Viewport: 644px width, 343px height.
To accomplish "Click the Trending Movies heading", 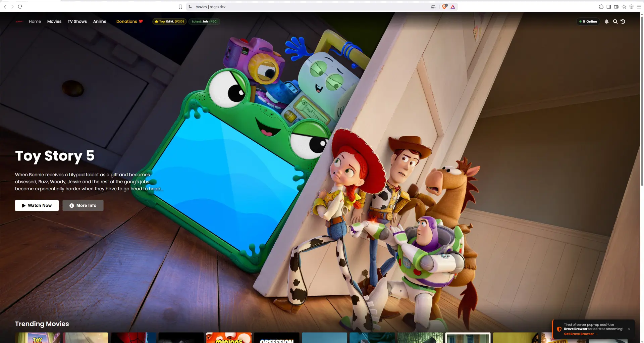I will pos(42,324).
